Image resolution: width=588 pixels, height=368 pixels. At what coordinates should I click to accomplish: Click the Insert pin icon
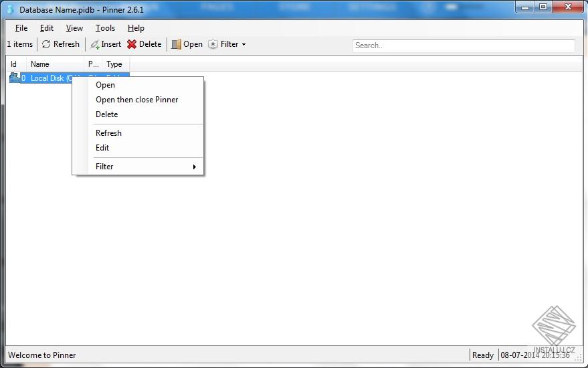(x=94, y=45)
